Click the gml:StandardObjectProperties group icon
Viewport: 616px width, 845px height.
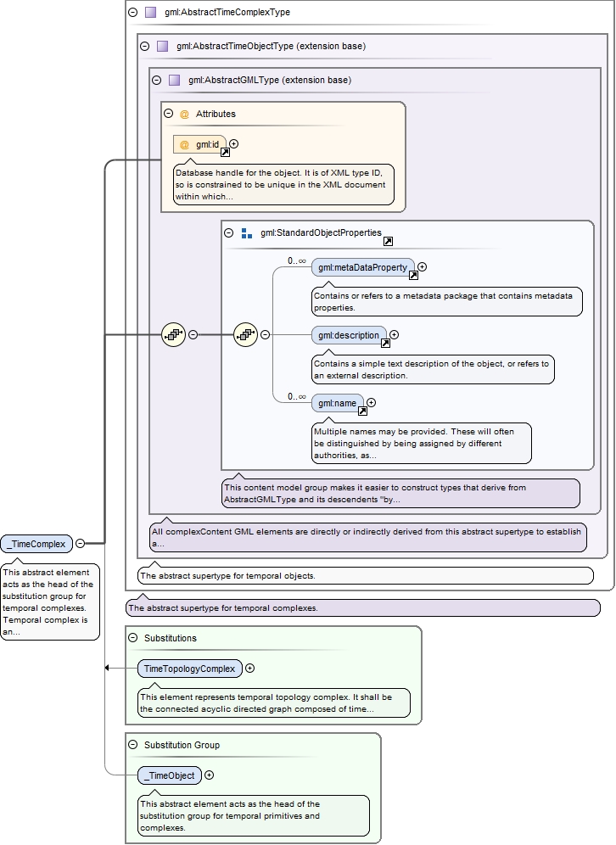[247, 233]
